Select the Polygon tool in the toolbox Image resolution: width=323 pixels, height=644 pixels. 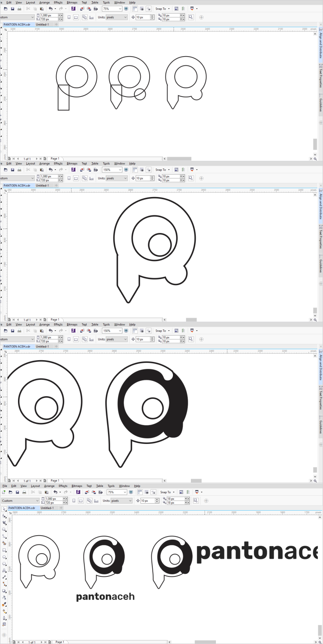pos(4,563)
